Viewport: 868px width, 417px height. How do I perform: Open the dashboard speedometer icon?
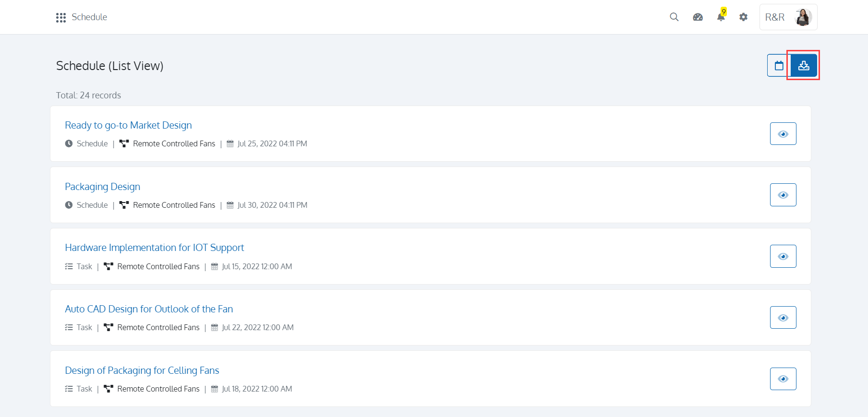click(x=698, y=17)
